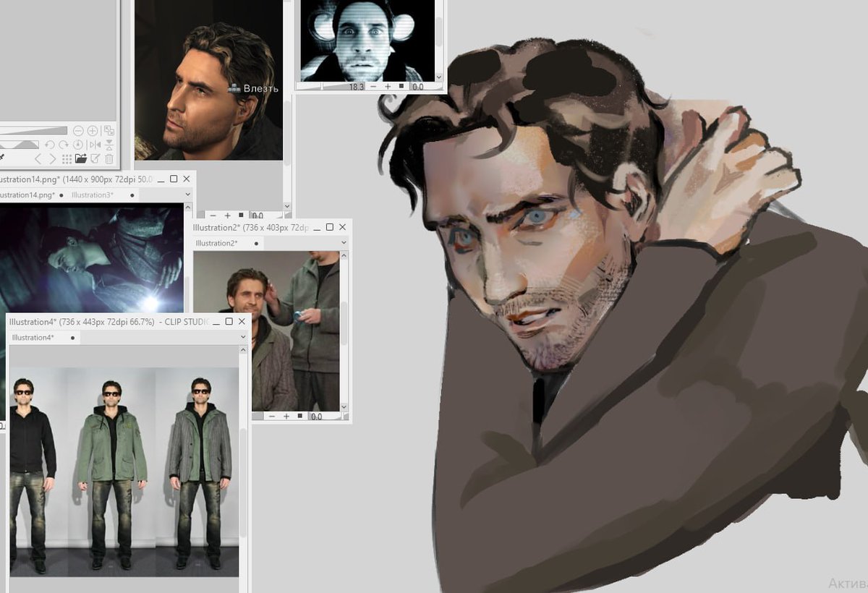The height and width of the screenshot is (593, 868).
Task: Flip Sub View image horizontally
Action: coord(95,145)
